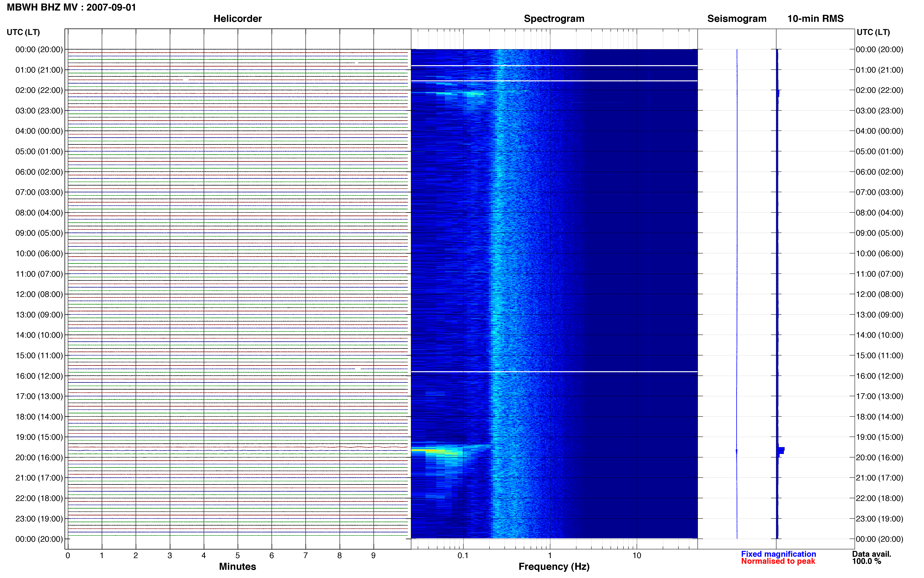The height and width of the screenshot is (578, 924).
Task: Click the left UTC (LT) axis label
Action: click(x=23, y=32)
